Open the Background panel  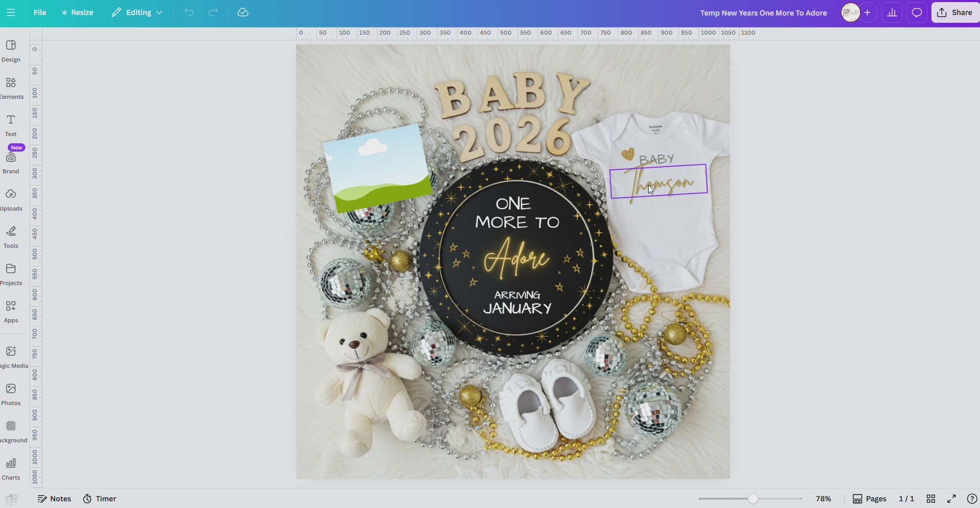[10, 430]
